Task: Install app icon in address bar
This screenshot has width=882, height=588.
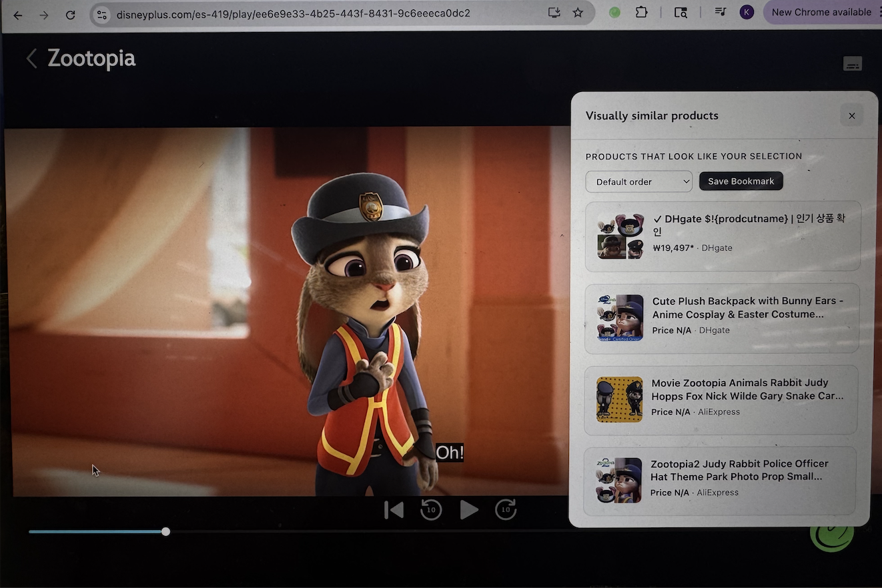Action: [554, 13]
